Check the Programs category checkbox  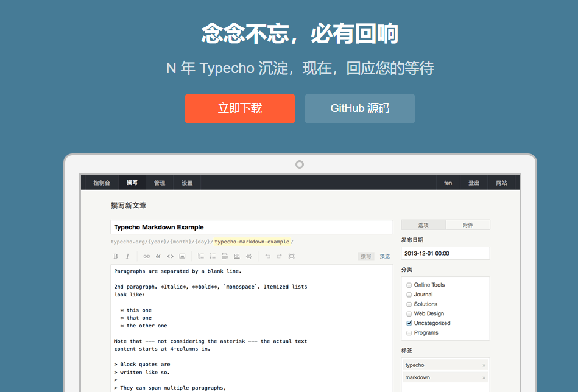409,333
